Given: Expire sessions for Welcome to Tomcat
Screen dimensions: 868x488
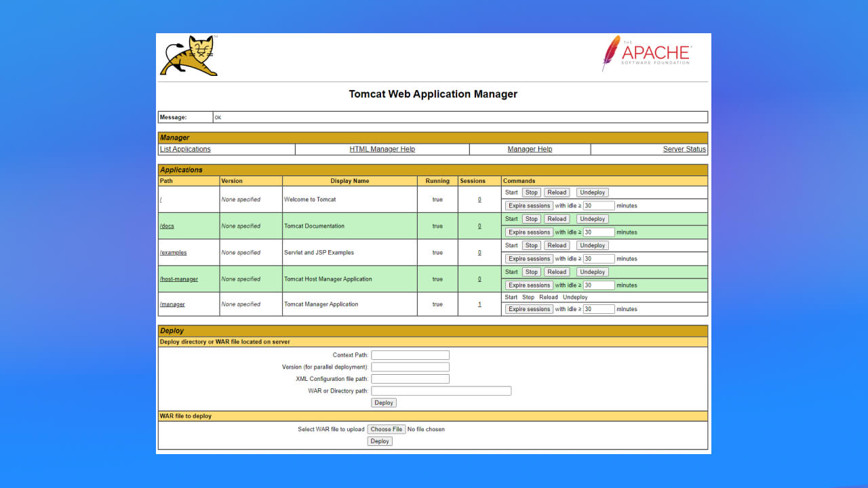Looking at the screenshot, I should point(530,205).
